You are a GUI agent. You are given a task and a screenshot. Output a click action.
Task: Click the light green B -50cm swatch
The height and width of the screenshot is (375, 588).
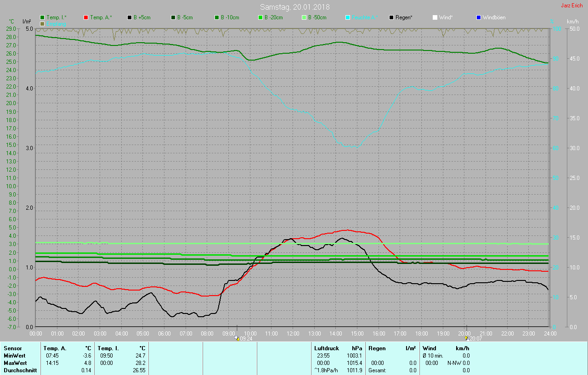[x=304, y=17]
